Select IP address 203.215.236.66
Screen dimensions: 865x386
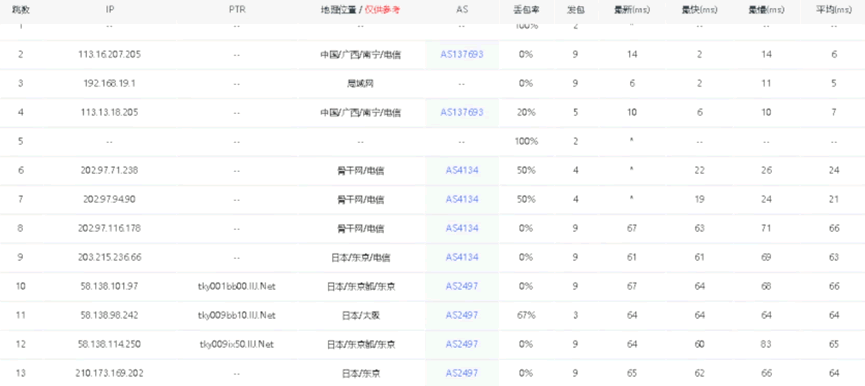click(x=109, y=257)
